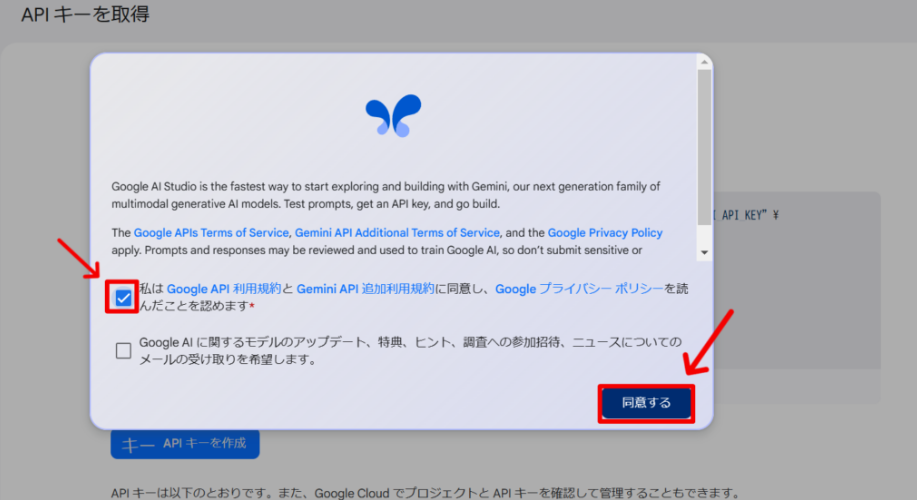Viewport: 917px width, 500px height.
Task: Uncheck the terms of service agreement checkbox
Action: tap(123, 298)
